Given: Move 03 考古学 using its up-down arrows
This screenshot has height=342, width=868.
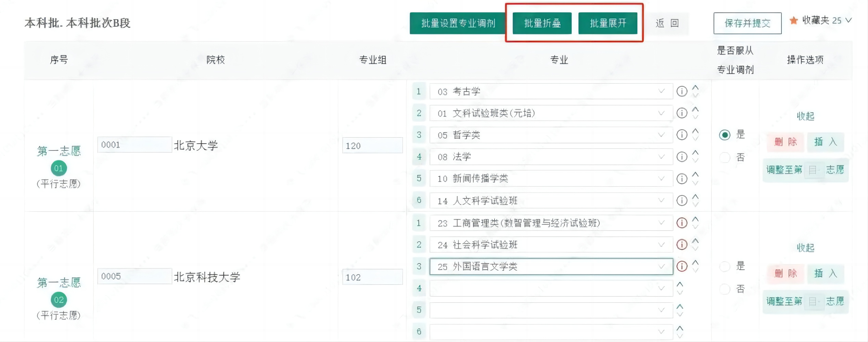Looking at the screenshot, I should point(695,91).
